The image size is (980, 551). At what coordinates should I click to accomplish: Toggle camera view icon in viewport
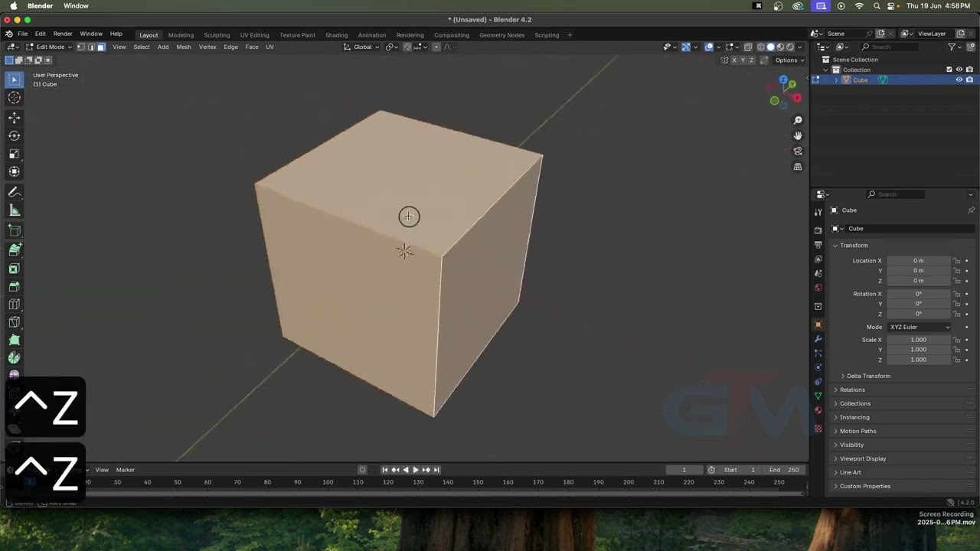click(798, 152)
